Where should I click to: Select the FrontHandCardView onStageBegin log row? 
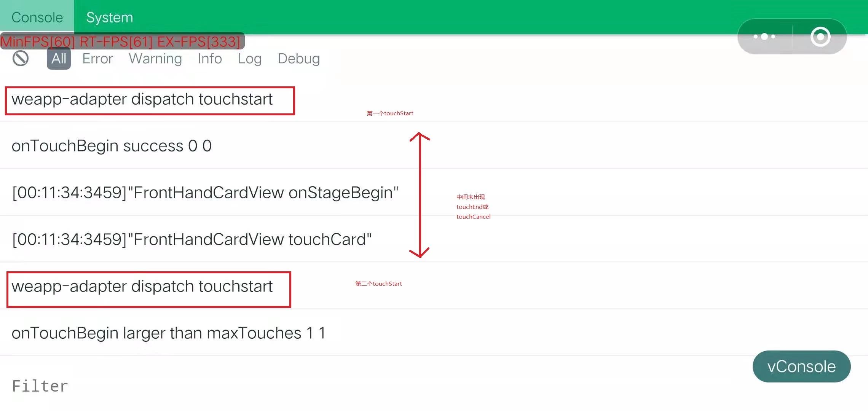pos(205,193)
